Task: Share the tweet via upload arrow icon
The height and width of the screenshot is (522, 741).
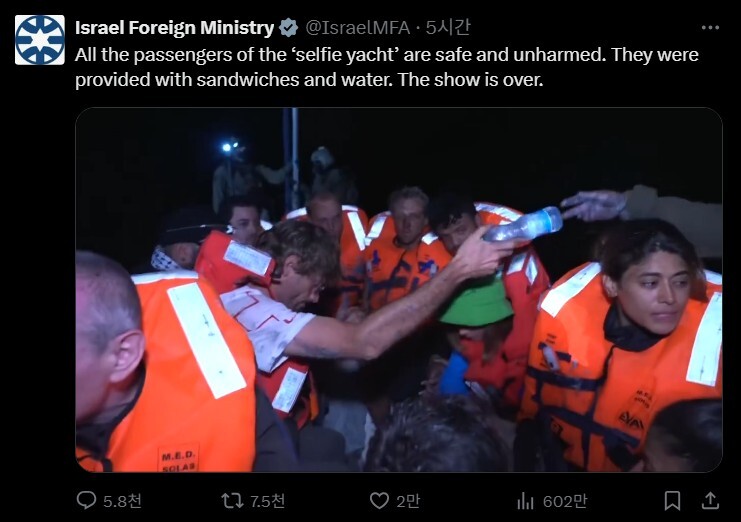Action: click(x=710, y=500)
